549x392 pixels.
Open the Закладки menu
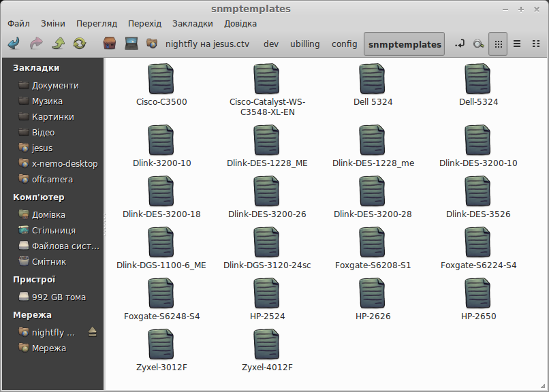pos(193,23)
